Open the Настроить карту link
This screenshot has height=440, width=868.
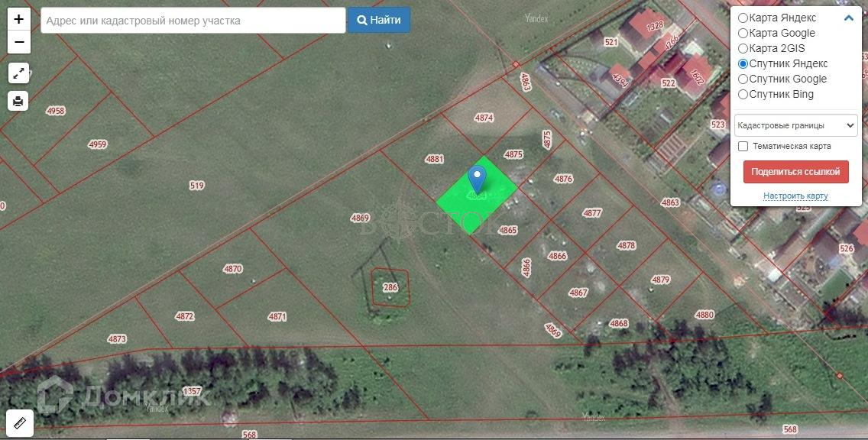tap(795, 196)
